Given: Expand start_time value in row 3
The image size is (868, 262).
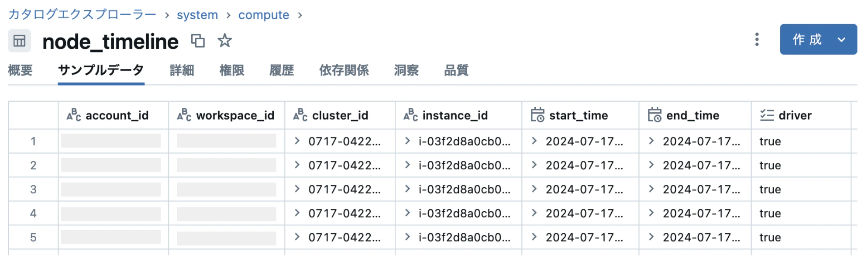Looking at the screenshot, I should [x=534, y=189].
